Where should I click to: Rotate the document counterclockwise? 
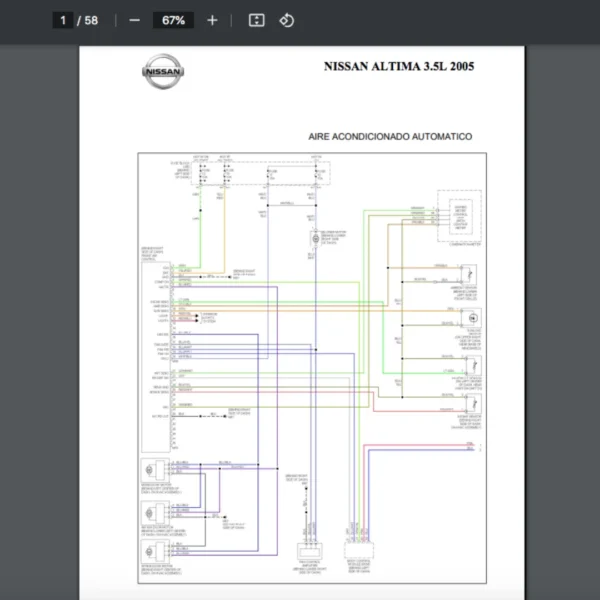pos(287,20)
